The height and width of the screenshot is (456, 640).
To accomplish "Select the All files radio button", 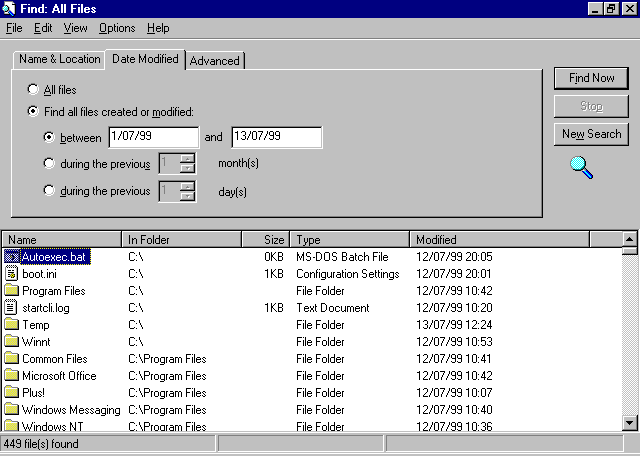I will 34,90.
